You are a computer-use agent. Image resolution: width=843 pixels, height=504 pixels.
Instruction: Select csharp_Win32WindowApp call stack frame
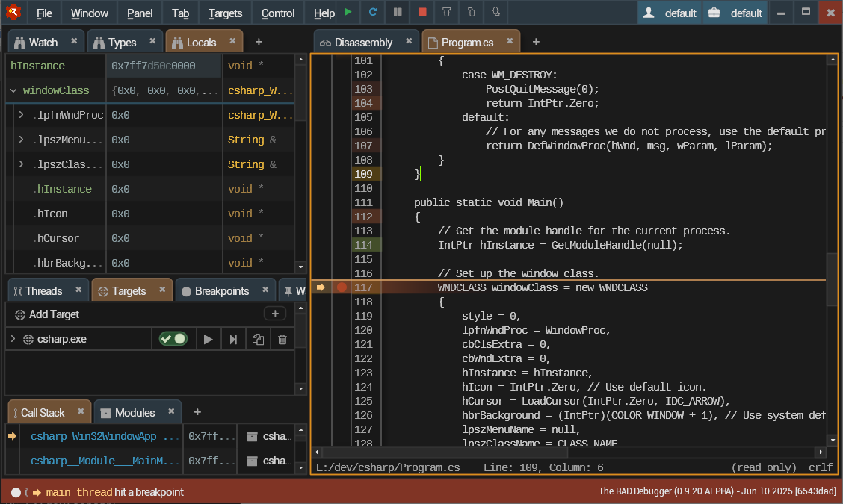click(x=105, y=436)
